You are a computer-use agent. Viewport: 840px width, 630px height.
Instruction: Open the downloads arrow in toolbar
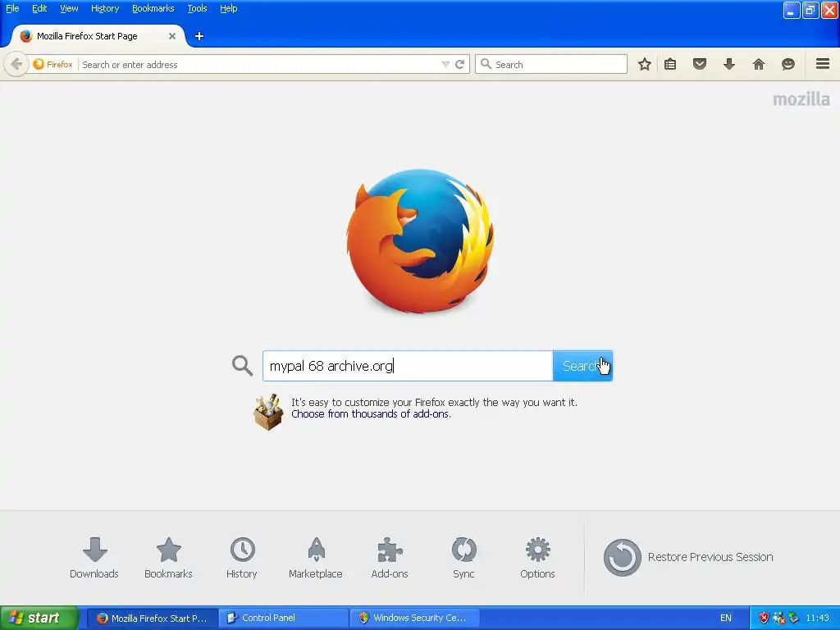point(729,64)
